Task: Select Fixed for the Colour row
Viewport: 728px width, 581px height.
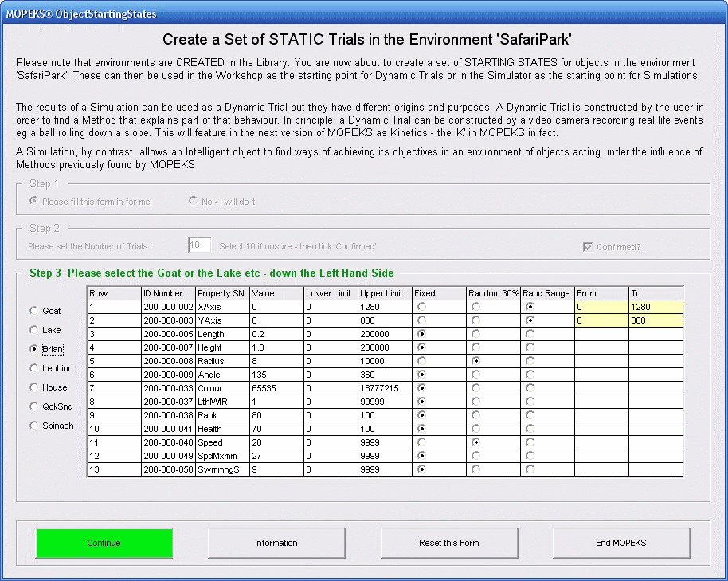Action: 421,388
